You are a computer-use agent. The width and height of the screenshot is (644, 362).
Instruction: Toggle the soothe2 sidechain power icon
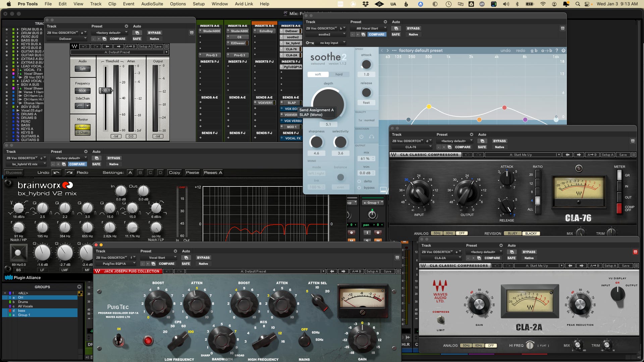(361, 137)
